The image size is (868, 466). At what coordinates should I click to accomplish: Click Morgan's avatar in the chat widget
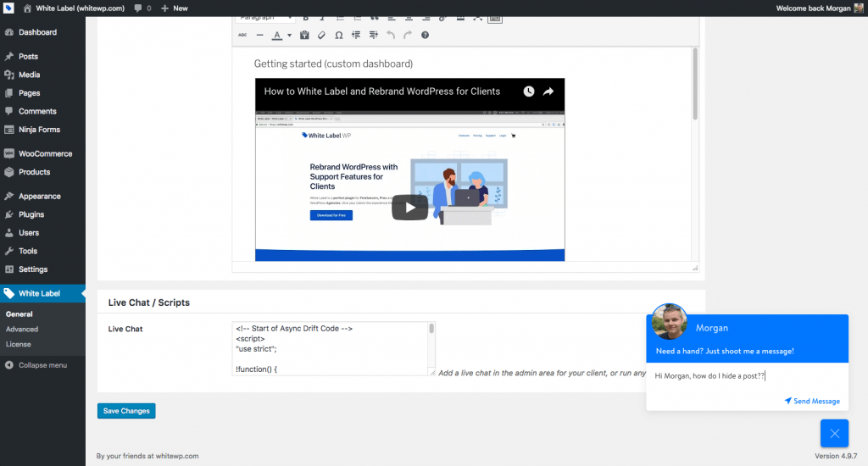click(670, 322)
